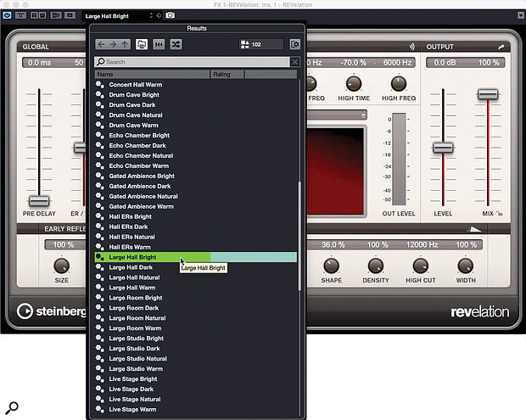Viewport: 526px width, 420px height.
Task: Click the preset icon beside Large Hall Warm
Action: [x=99, y=288]
